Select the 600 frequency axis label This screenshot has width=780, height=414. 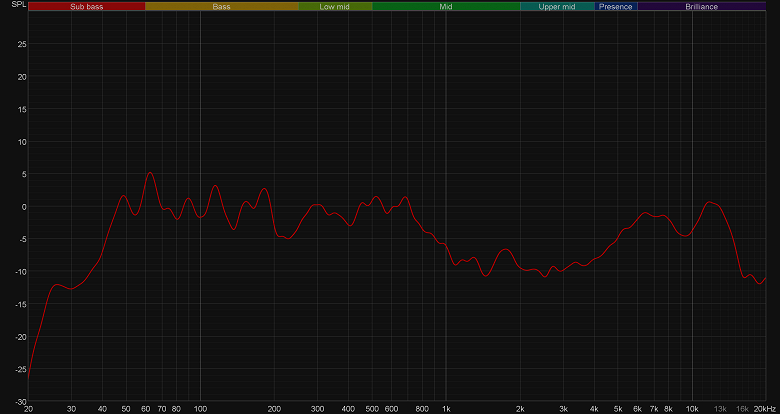click(391, 409)
